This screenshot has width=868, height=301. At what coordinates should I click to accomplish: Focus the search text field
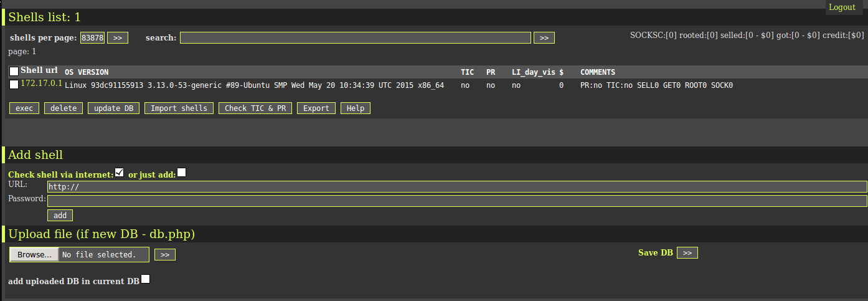355,38
